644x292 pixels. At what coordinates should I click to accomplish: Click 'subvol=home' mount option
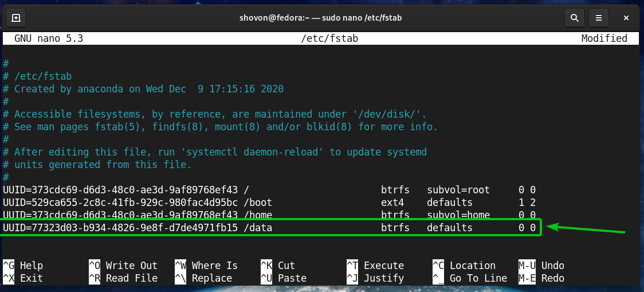pyautogui.click(x=458, y=215)
